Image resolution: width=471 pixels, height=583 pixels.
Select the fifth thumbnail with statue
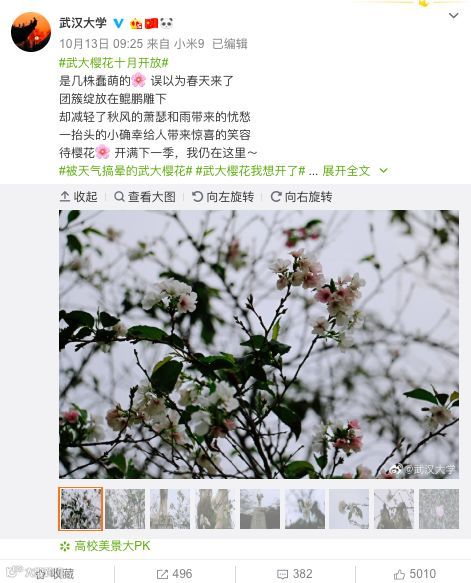pos(260,509)
